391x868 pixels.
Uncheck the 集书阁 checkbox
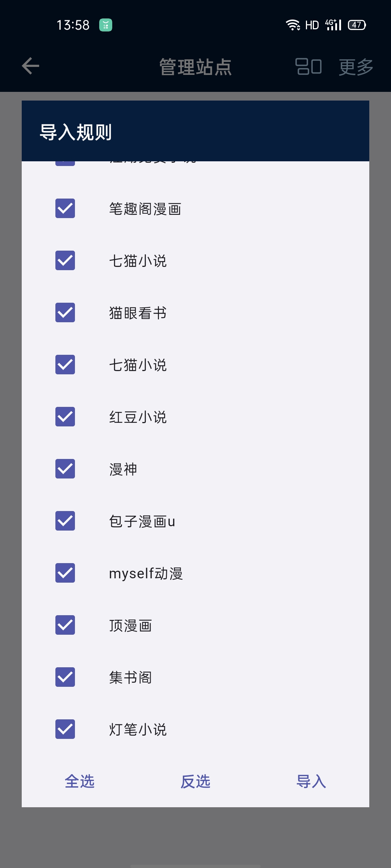(65, 677)
